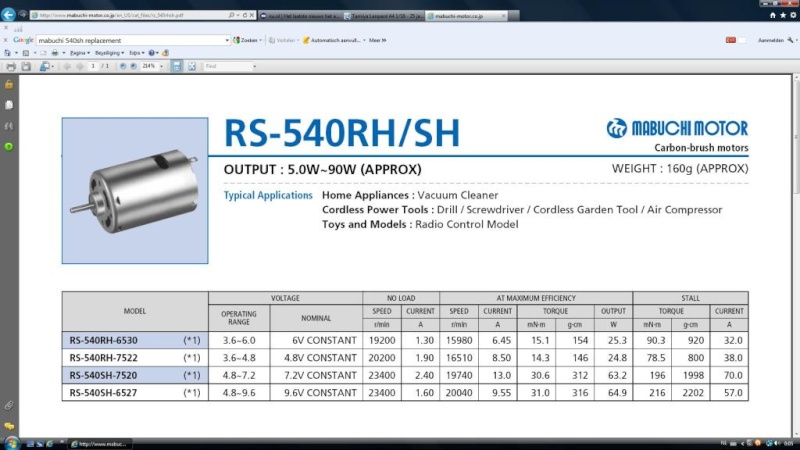800x450 pixels.
Task: Open Favorites with the star icon
Action: (x=783, y=15)
